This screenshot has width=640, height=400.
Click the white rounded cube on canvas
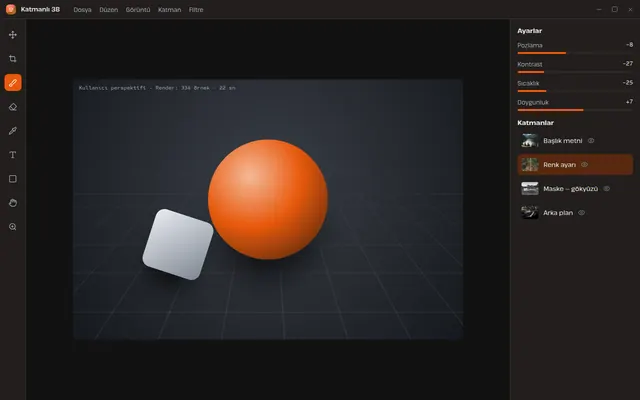pyautogui.click(x=178, y=244)
